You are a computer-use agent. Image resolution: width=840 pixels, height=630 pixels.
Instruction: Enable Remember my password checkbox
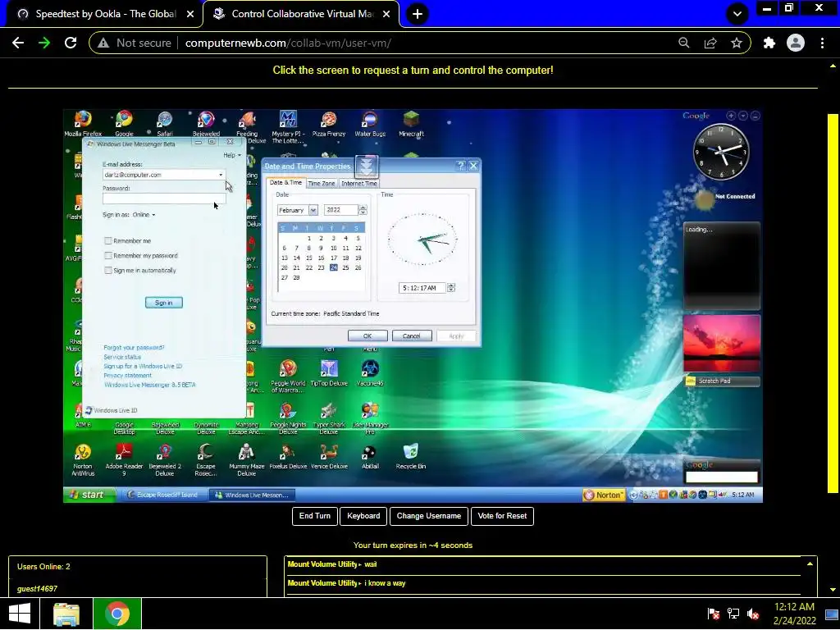click(x=108, y=256)
